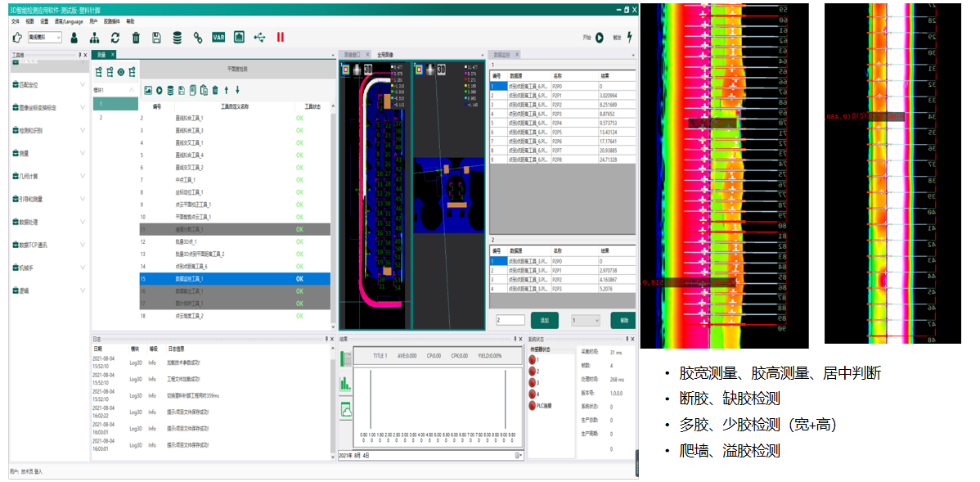980x482 pixels.
Task: Click the red pause icon in toolbar
Action: 280,38
